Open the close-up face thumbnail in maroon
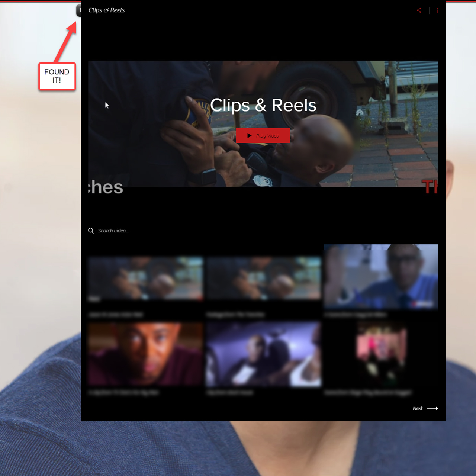The width and height of the screenshot is (476, 476). pyautogui.click(x=145, y=354)
